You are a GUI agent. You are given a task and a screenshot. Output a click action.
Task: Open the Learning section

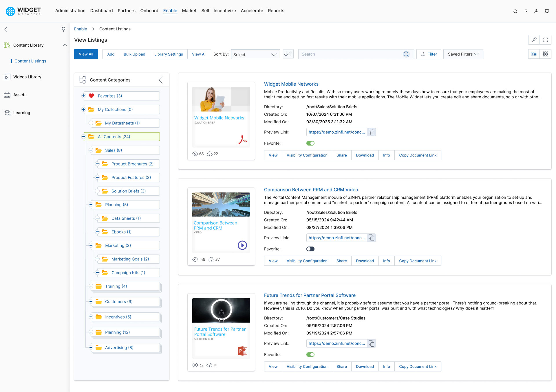[21, 113]
